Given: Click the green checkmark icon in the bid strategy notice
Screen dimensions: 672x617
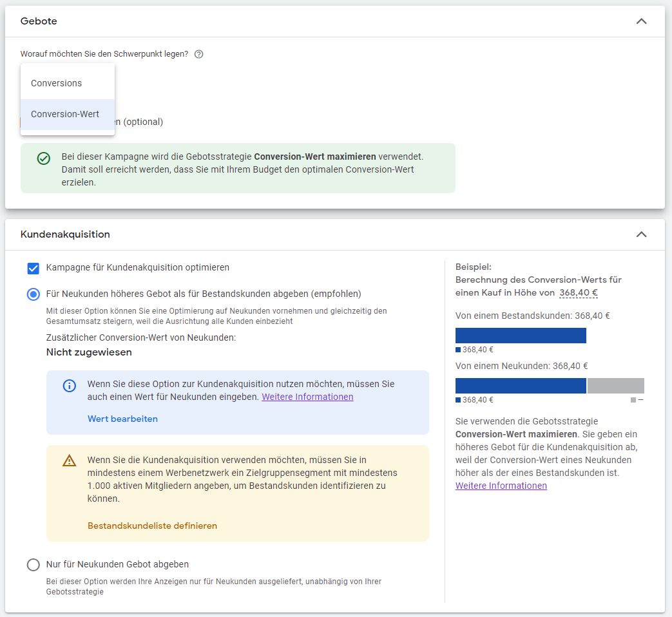Looking at the screenshot, I should point(44,158).
